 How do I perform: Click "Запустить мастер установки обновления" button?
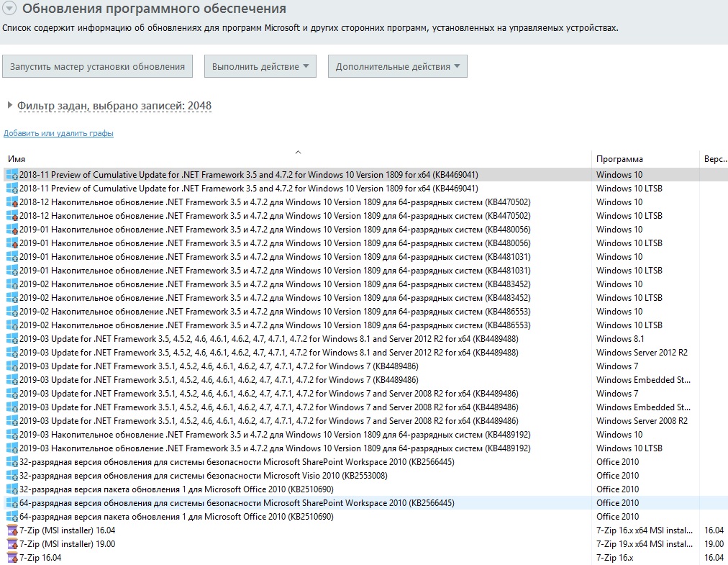[98, 66]
